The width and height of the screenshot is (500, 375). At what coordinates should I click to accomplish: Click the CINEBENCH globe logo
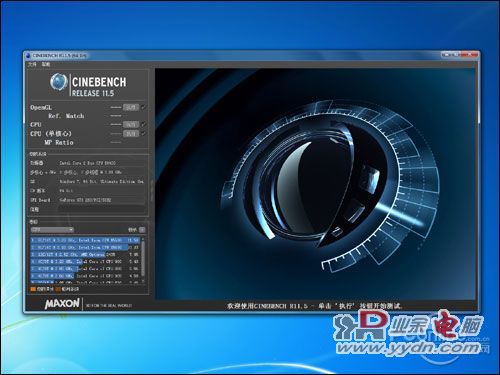[x=59, y=82]
